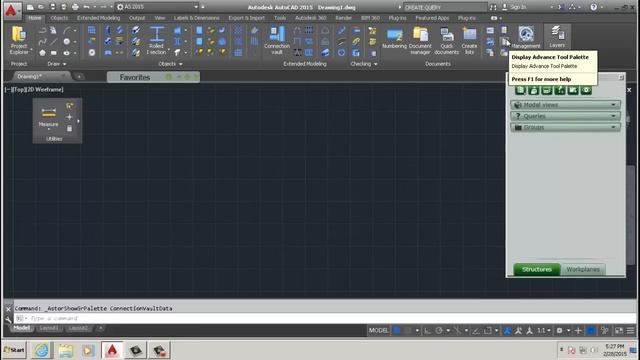Viewport: 640px width, 360px height.
Task: Expand the Model views section
Action: 565,105
